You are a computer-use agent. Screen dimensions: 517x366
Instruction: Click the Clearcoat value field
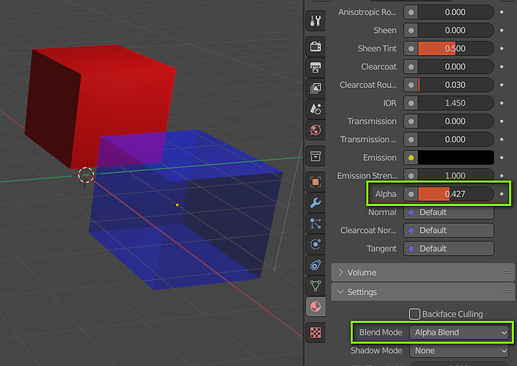point(456,67)
